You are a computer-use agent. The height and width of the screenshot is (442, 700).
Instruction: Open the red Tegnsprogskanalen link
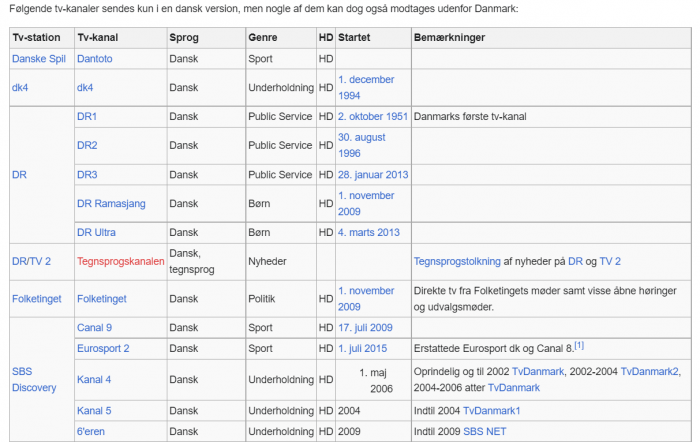[x=121, y=262]
